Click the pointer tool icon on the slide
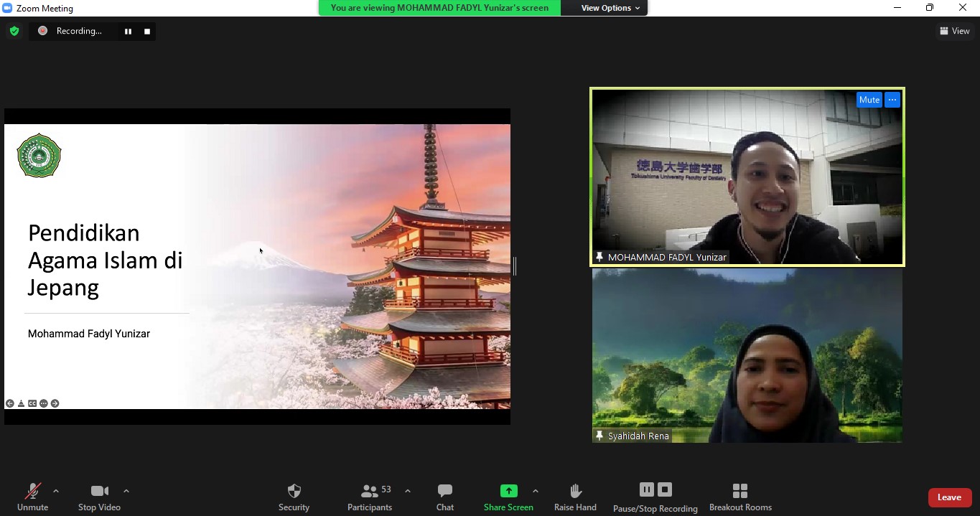Viewport: 980px width, 516px height. pyautogui.click(x=22, y=403)
